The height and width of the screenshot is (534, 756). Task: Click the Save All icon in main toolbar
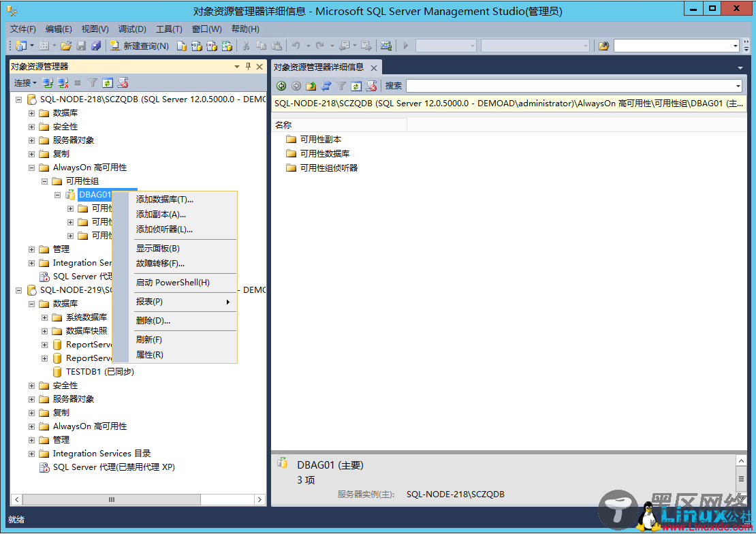click(x=96, y=46)
